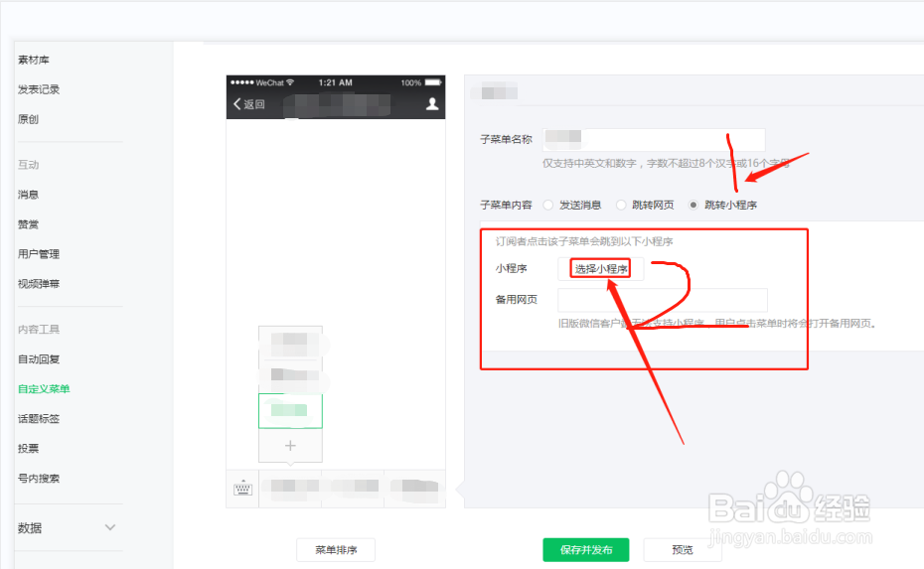Open 消息 in the sidebar
Image resolution: width=924 pixels, height=569 pixels.
(28, 195)
